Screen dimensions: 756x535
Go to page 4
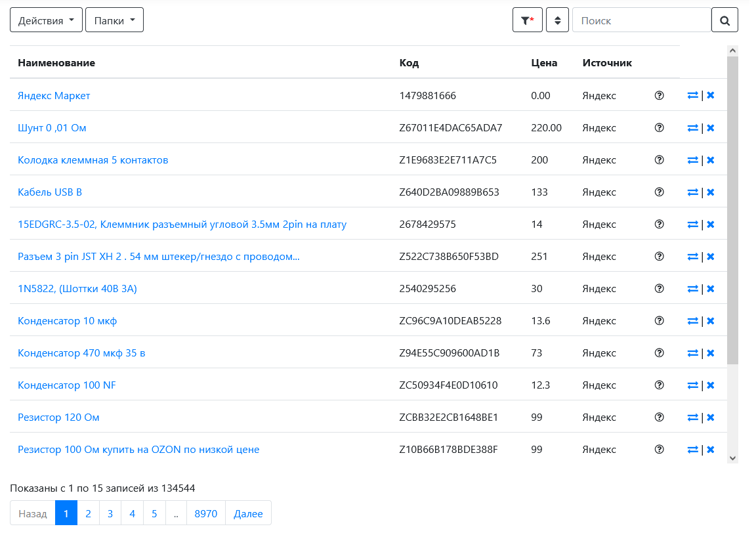(x=133, y=513)
